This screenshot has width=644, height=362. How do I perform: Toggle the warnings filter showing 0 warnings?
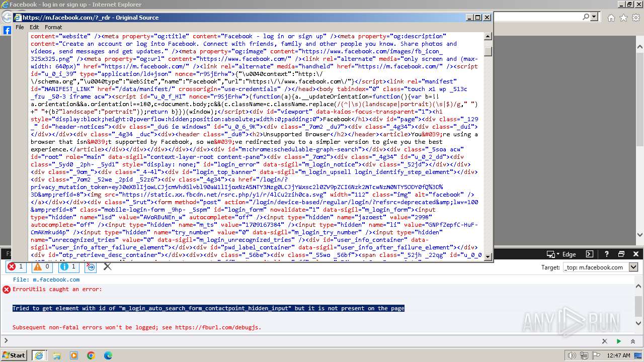pos(41,266)
